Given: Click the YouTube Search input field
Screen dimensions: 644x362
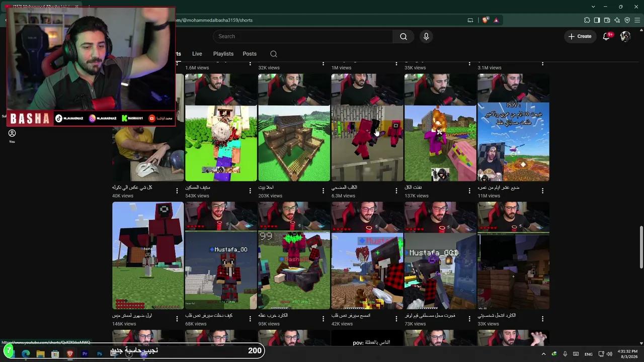Looking at the screenshot, I should coord(303,36).
